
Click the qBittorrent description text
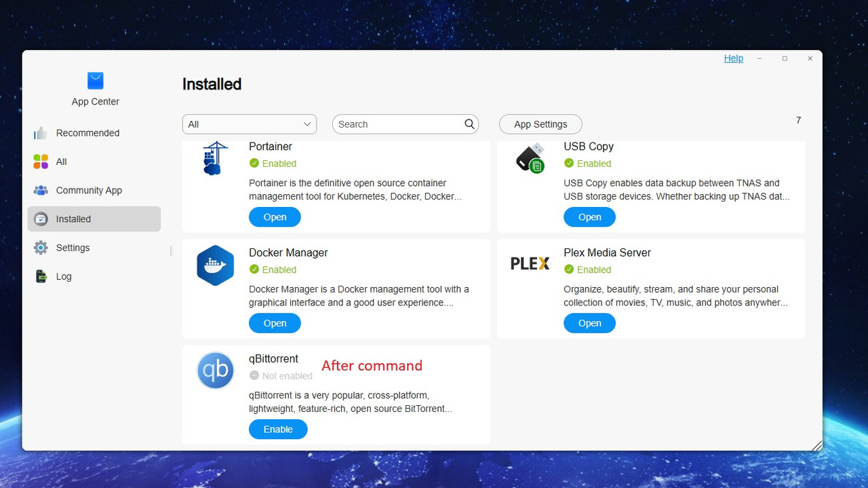[x=351, y=402]
